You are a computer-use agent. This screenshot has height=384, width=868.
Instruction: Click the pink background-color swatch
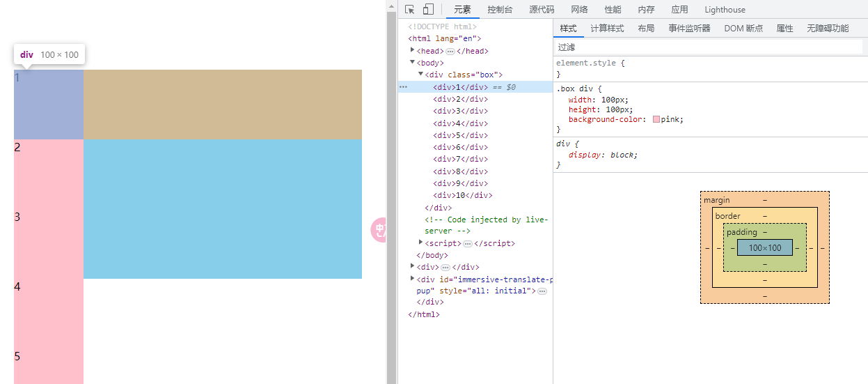tap(656, 119)
